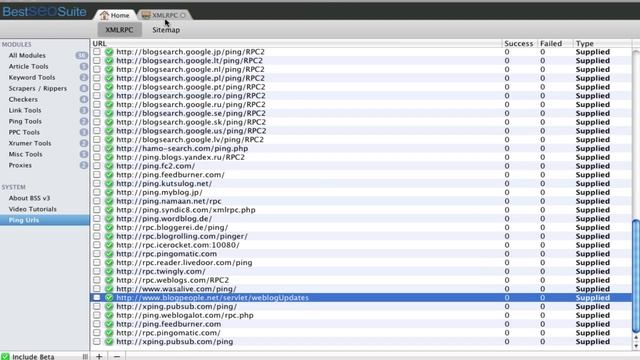
Task: Check the box for ping.syndic8.com
Action: pyautogui.click(x=97, y=210)
